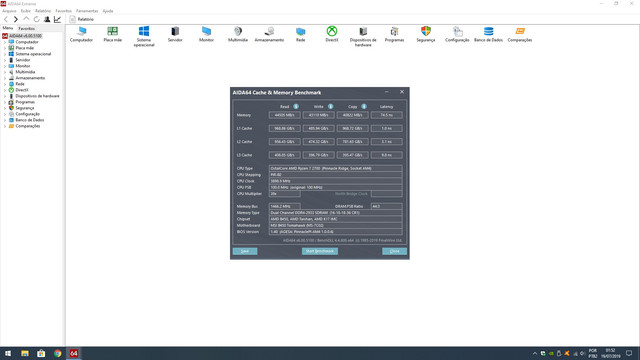Open the Windows Start menu
The height and width of the screenshot is (360, 640).
pyautogui.click(x=8, y=353)
